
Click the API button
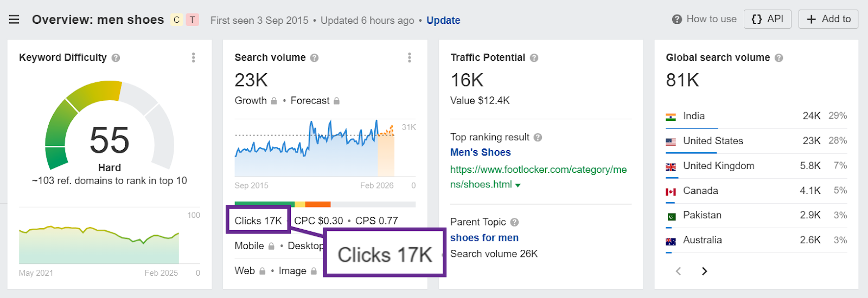click(767, 19)
